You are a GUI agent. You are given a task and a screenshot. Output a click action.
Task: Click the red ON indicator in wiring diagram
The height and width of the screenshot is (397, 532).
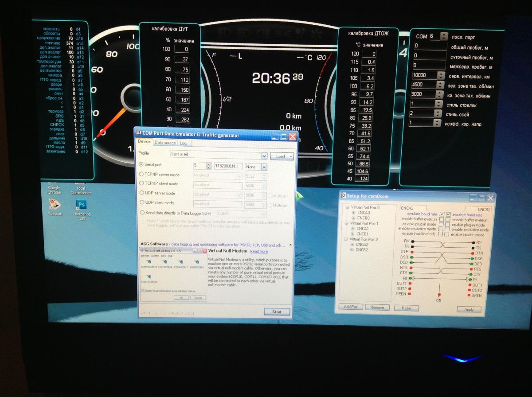pos(438,295)
